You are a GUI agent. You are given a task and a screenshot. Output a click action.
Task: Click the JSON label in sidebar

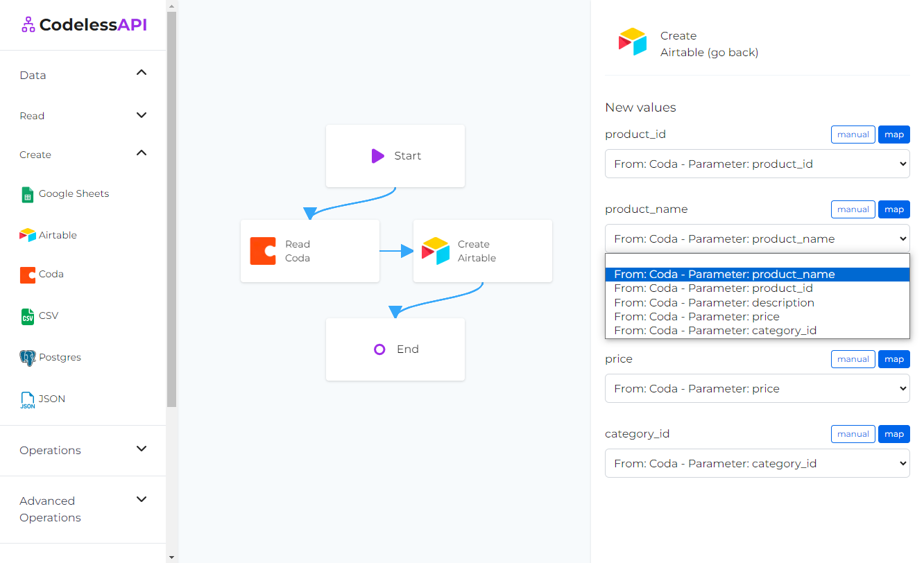pos(52,399)
